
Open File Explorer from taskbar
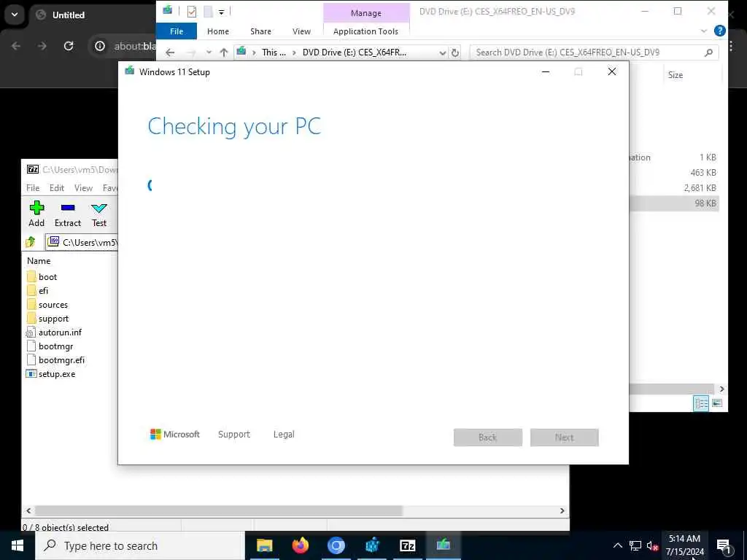264,545
